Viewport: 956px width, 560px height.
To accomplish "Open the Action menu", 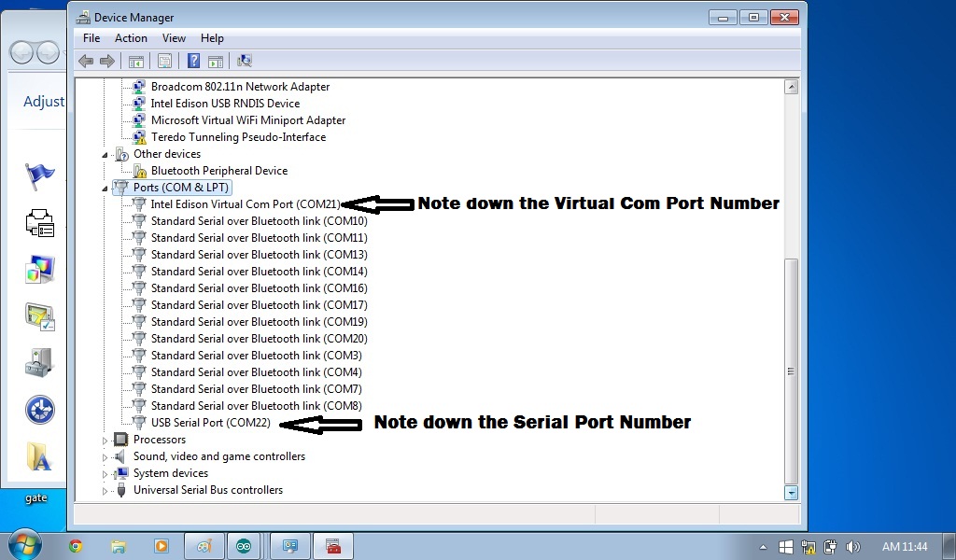I will pos(131,37).
